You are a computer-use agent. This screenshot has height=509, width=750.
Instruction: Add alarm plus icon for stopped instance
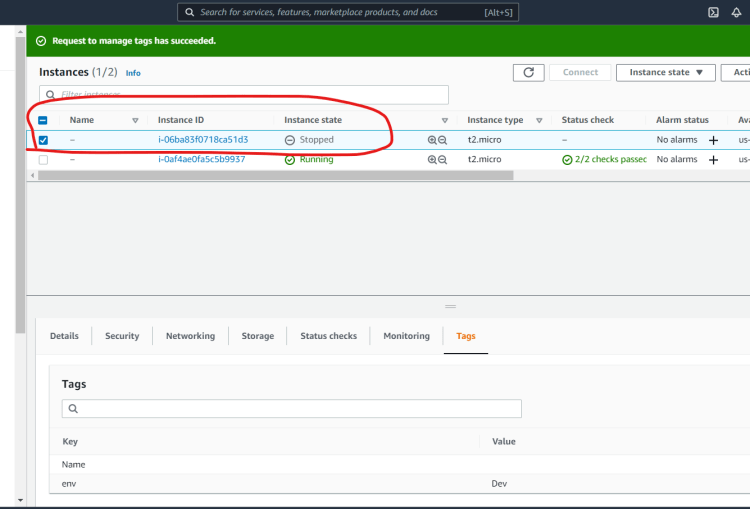click(713, 140)
